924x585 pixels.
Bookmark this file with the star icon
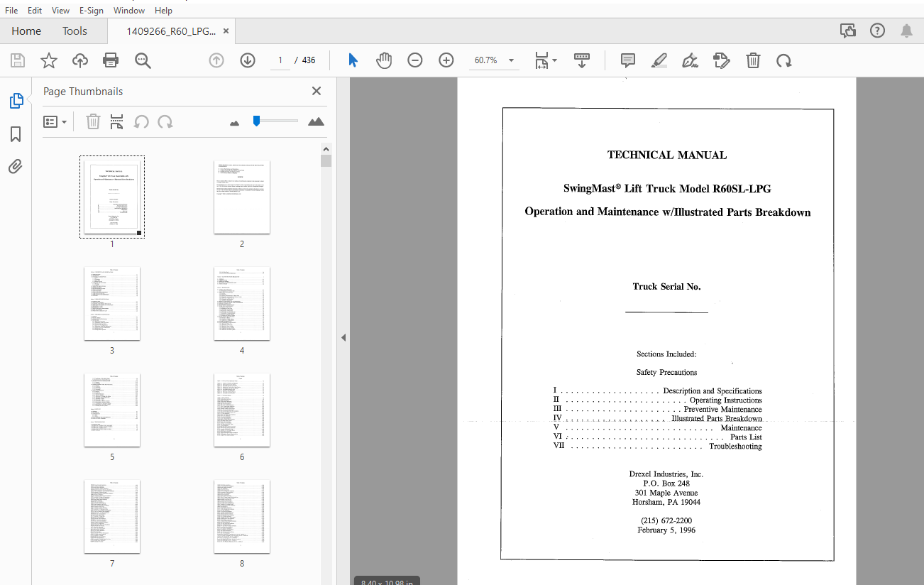click(x=49, y=60)
